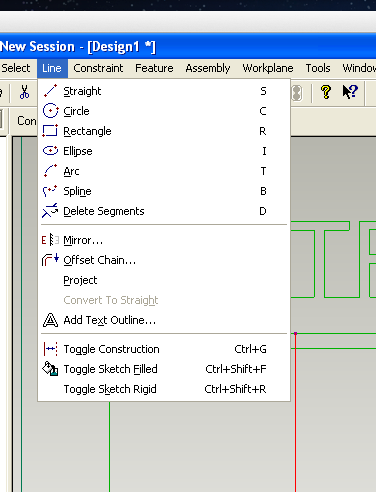Choose Spline menu entry
Screen dimensions: 376x492
[x=164, y=191]
